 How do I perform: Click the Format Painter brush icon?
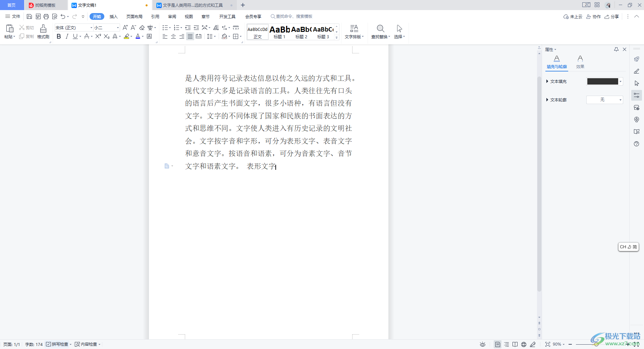(43, 29)
